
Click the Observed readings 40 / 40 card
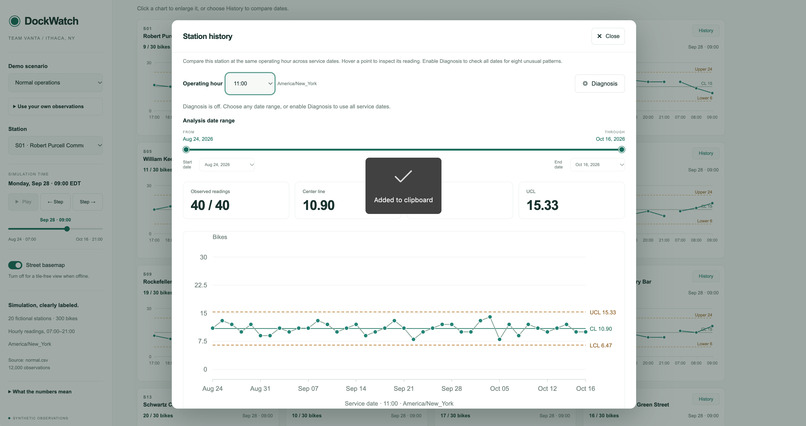click(236, 200)
